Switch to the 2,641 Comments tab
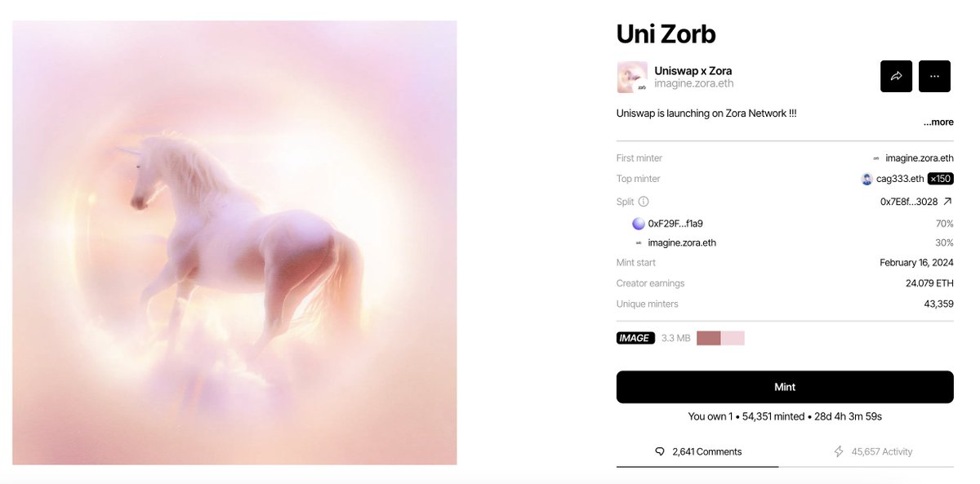980x484 pixels. [x=697, y=451]
